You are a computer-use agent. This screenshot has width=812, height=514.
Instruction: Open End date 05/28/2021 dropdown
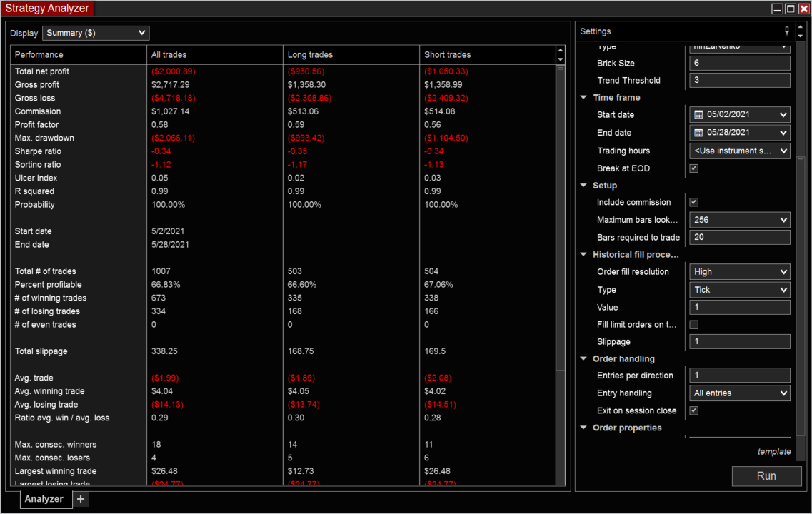(x=739, y=133)
